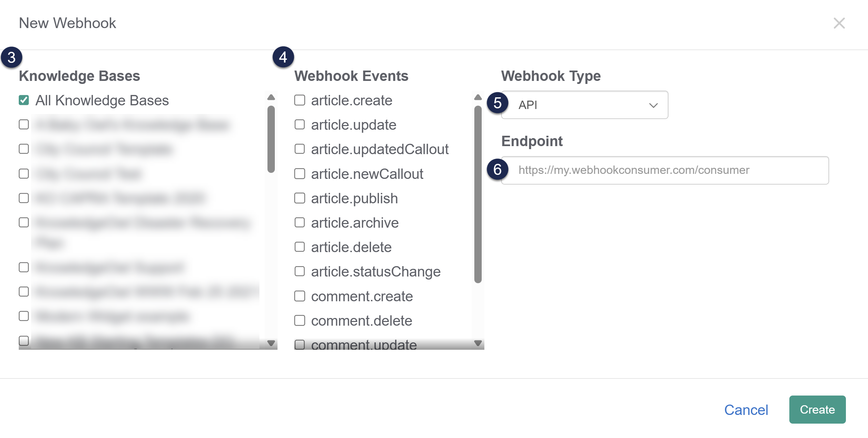Click step 6 numbered badge
This screenshot has width=868, height=438.
pyautogui.click(x=497, y=169)
